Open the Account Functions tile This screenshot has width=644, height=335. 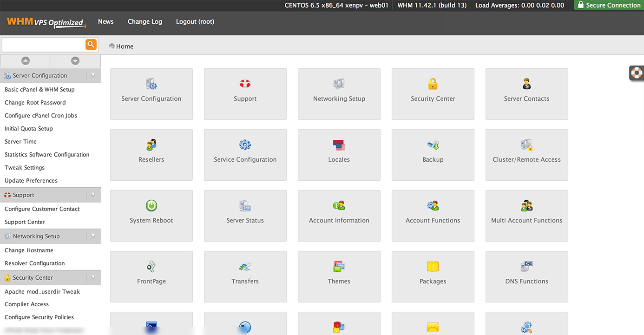[433, 216]
